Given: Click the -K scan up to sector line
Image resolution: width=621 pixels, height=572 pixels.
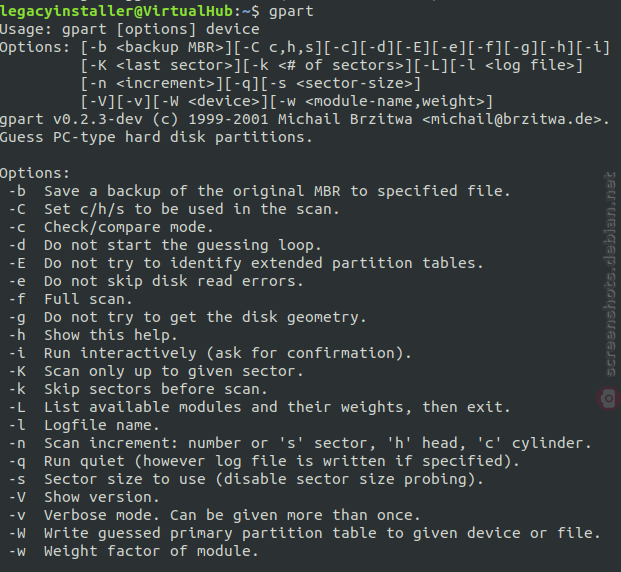Looking at the screenshot, I should click(156, 372).
